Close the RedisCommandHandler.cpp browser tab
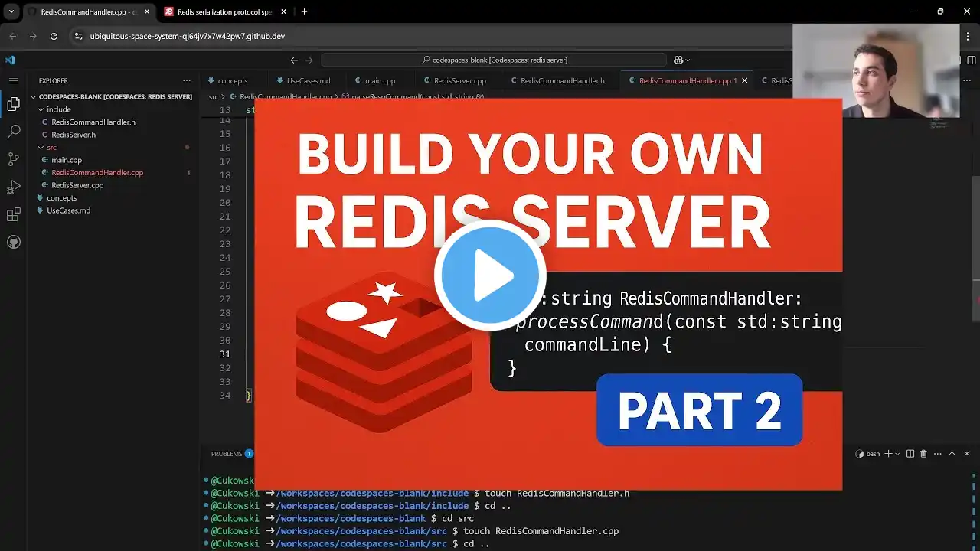 tap(146, 11)
